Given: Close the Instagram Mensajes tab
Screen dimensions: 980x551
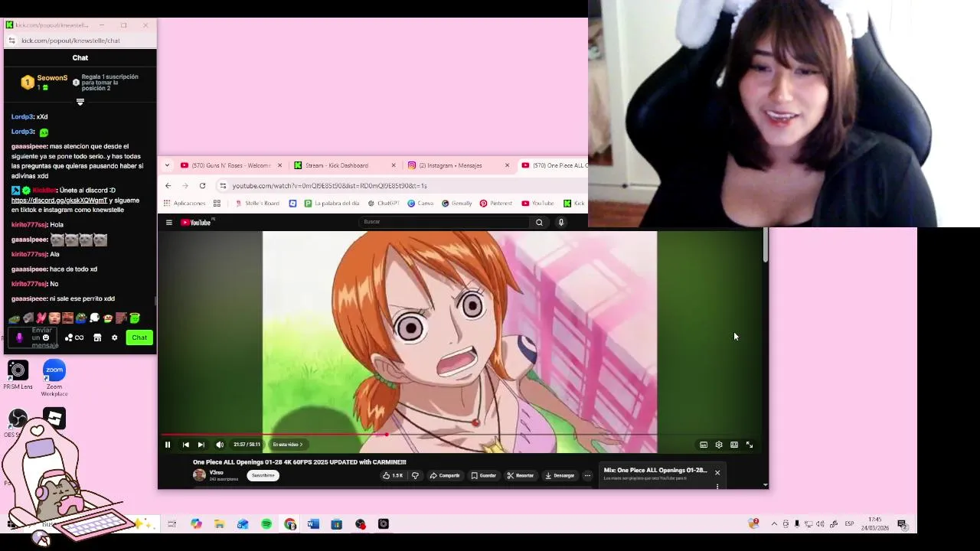Looking at the screenshot, I should pos(507,165).
